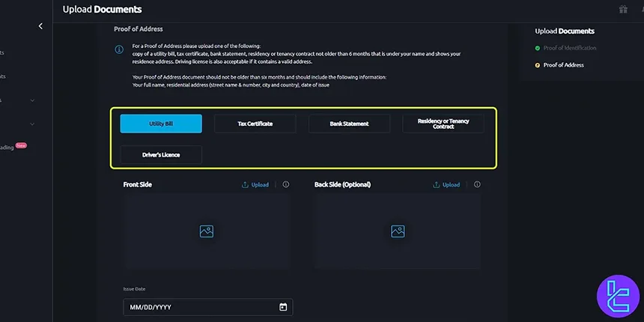Click the green Proof of Identification checkmark

(537, 48)
